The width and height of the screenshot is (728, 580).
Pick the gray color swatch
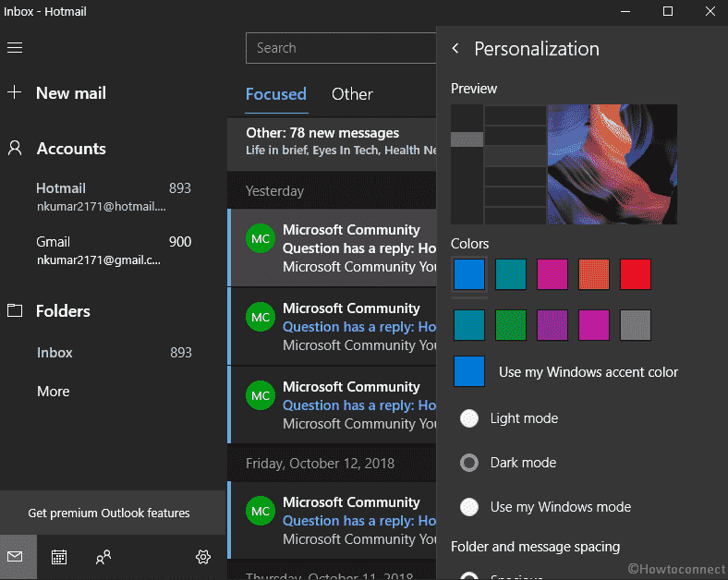(635, 325)
